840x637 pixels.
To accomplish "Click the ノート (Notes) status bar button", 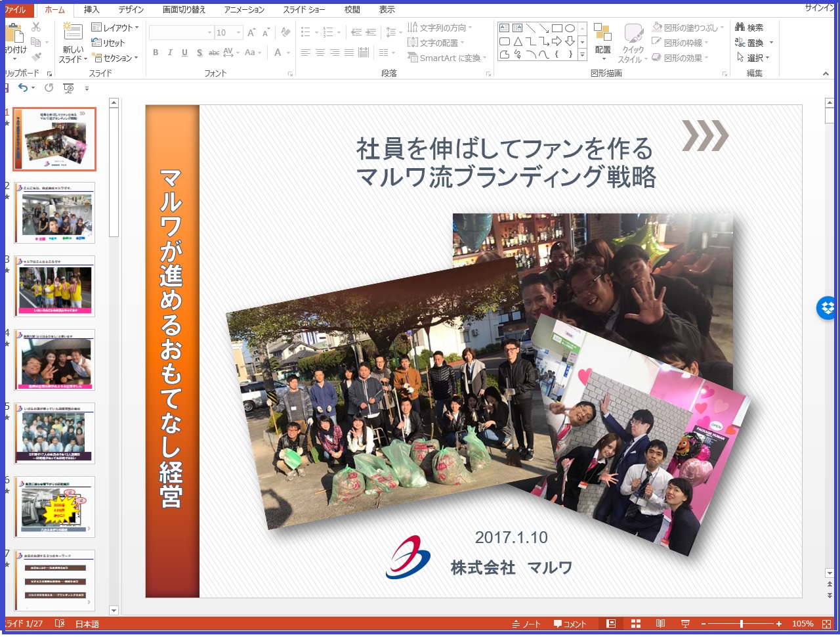I will click(526, 624).
